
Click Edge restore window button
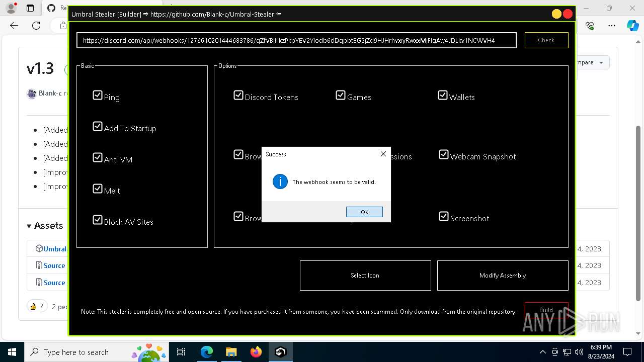pyautogui.click(x=609, y=8)
